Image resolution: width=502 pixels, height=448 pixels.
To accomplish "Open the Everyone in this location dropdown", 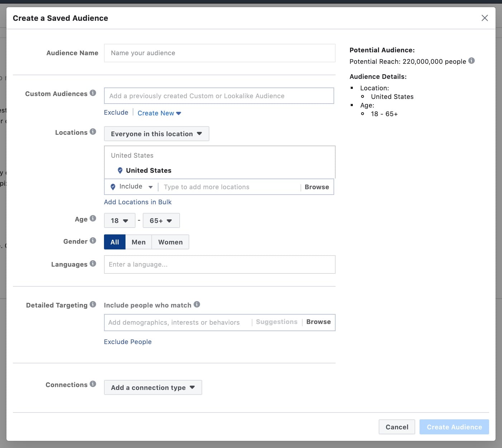I will coord(156,134).
